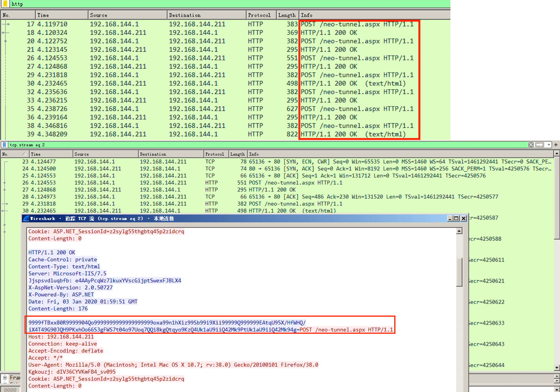Select packet 17 POST /neo-tunnel.aspx row
Viewport: 560px width, 392px height.
pos(226,24)
